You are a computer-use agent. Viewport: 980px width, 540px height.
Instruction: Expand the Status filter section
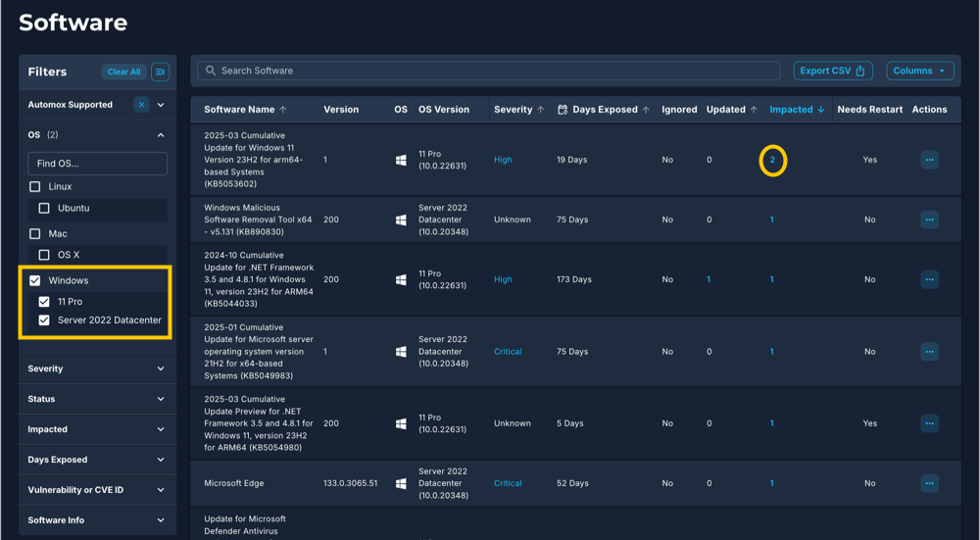click(x=161, y=399)
